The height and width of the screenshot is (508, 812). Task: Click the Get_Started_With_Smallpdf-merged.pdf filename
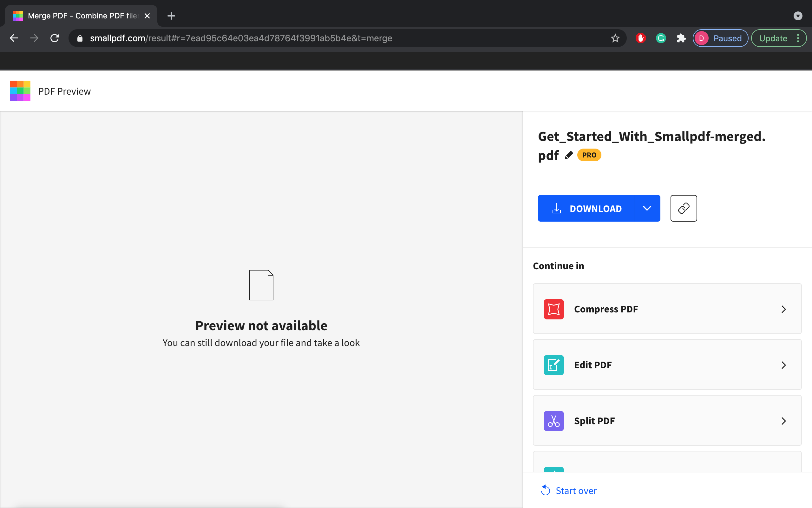pyautogui.click(x=652, y=145)
